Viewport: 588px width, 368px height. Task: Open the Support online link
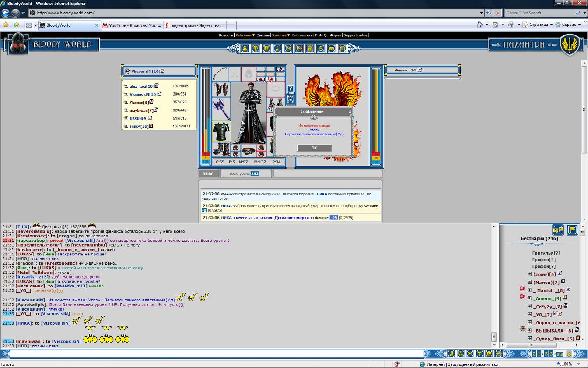coord(355,35)
